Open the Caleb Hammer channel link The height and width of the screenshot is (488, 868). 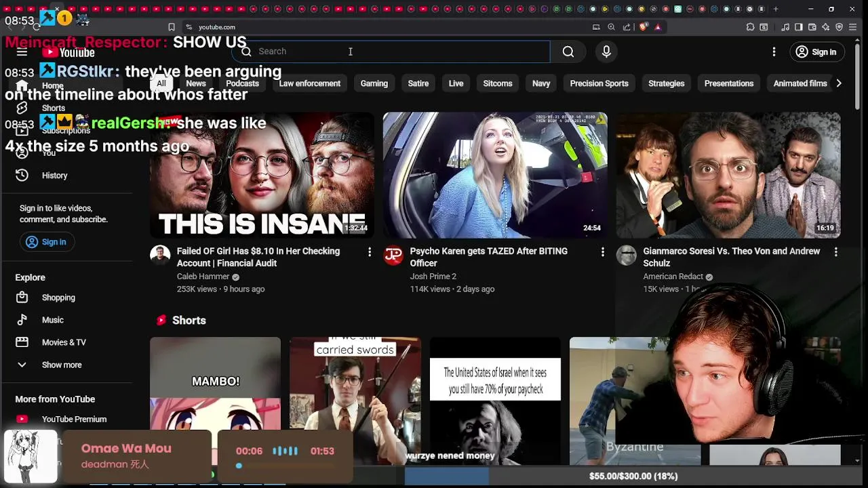203,277
